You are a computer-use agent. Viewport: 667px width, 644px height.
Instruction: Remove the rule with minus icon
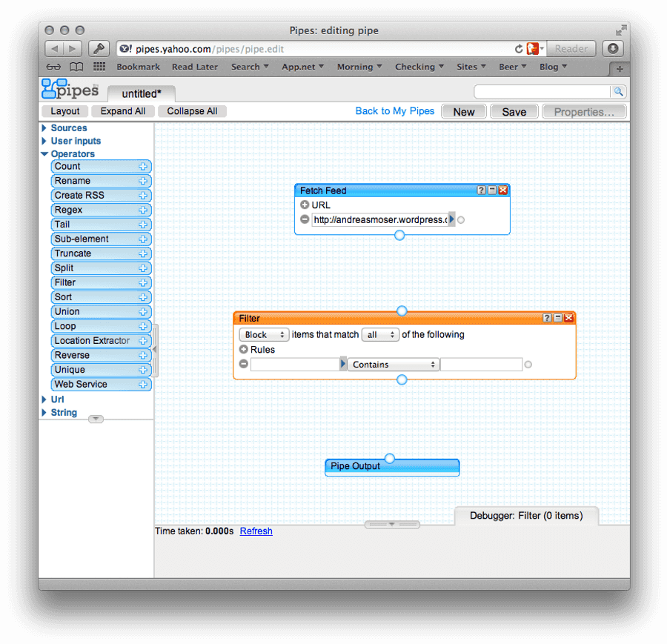click(x=244, y=364)
